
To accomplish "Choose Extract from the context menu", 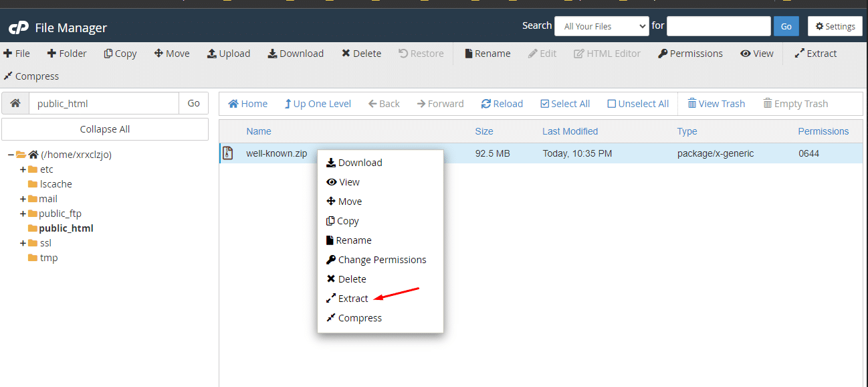I will tap(352, 299).
